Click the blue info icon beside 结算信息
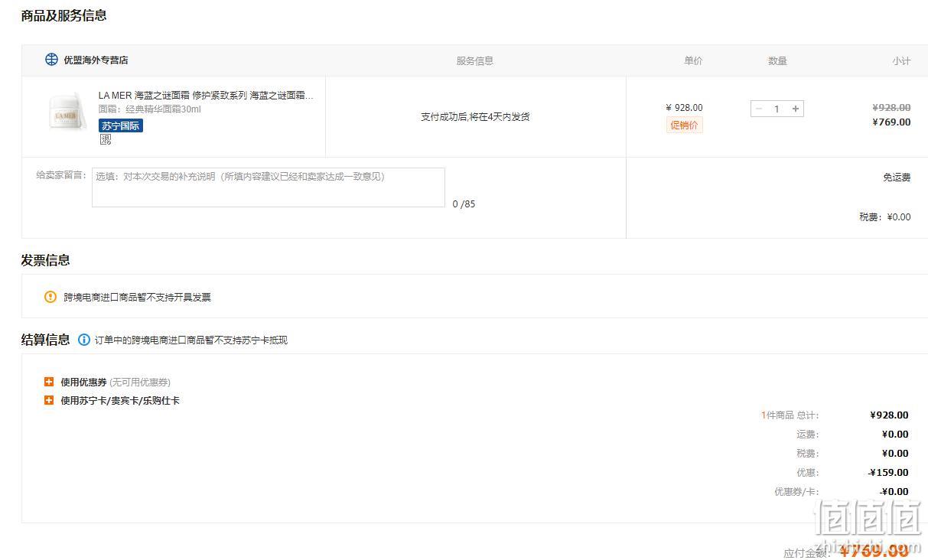 (x=84, y=340)
